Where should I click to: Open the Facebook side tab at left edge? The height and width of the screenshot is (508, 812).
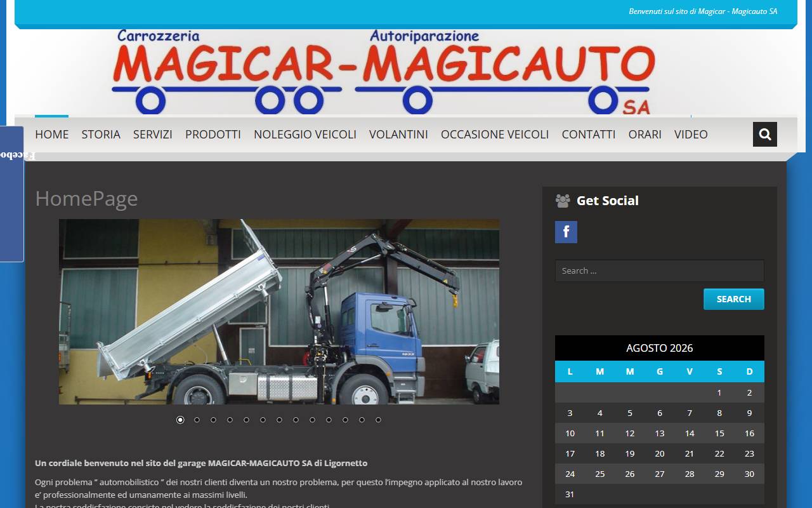[11, 194]
